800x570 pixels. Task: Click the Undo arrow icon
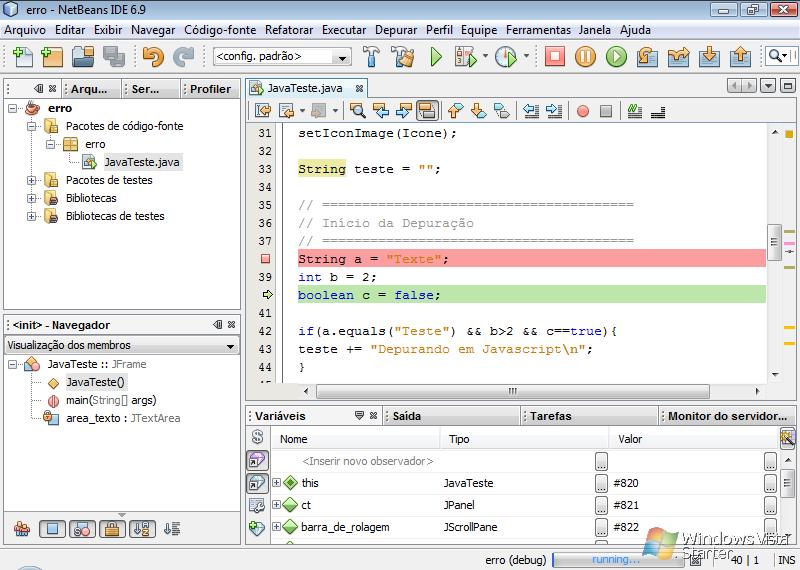pos(153,56)
